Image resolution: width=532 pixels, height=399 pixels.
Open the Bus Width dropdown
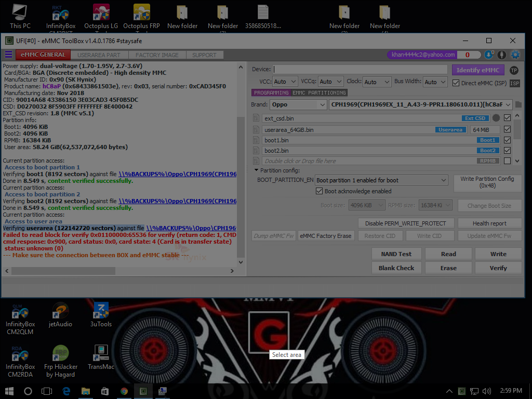coord(435,82)
